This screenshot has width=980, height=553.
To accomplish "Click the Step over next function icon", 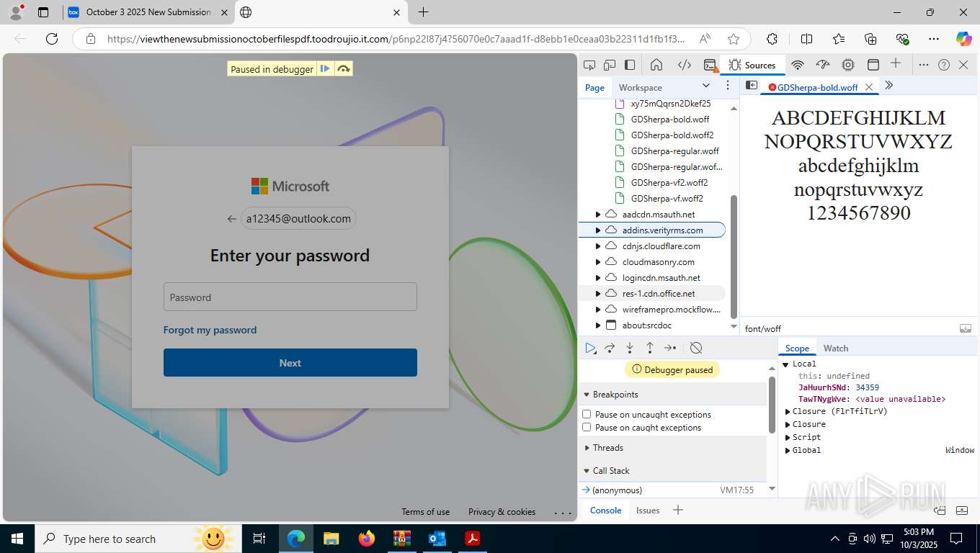I will point(610,348).
